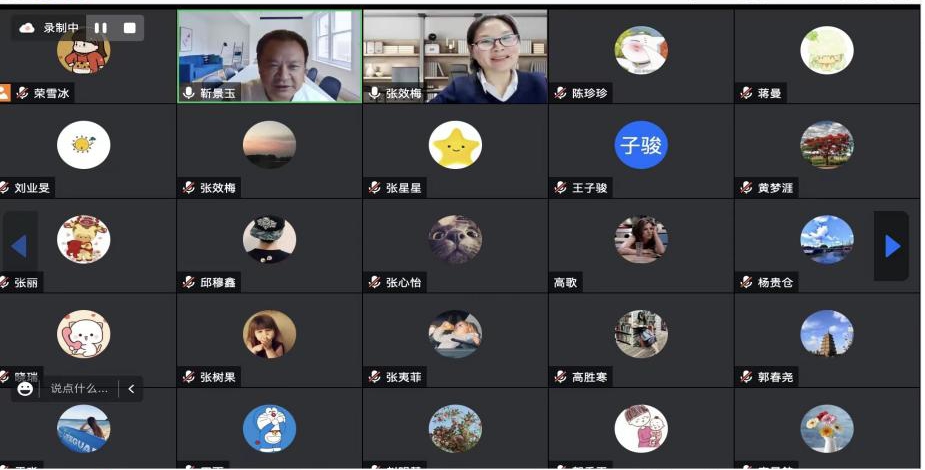This screenshot has height=470, width=925.
Task: Collapse the chat bar chevron
Action: [131, 389]
